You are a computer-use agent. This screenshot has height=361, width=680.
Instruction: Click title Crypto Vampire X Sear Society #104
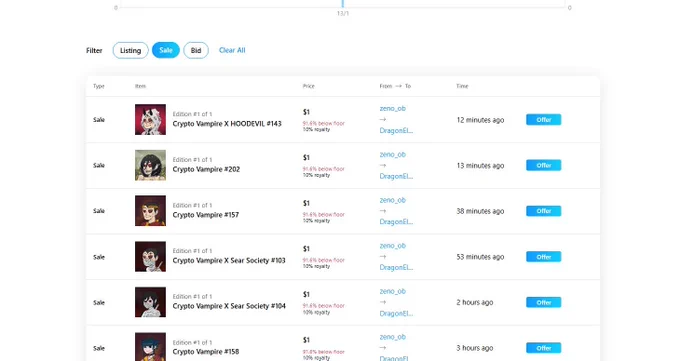(x=229, y=306)
